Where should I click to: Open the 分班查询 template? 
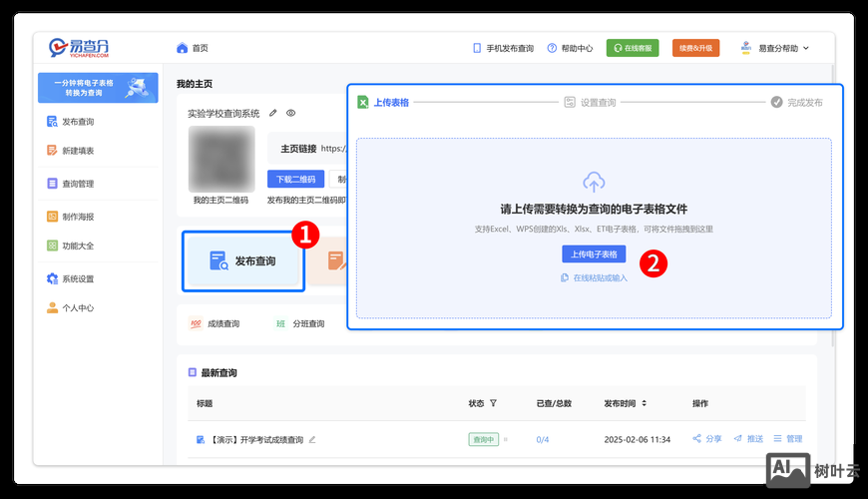tap(299, 323)
